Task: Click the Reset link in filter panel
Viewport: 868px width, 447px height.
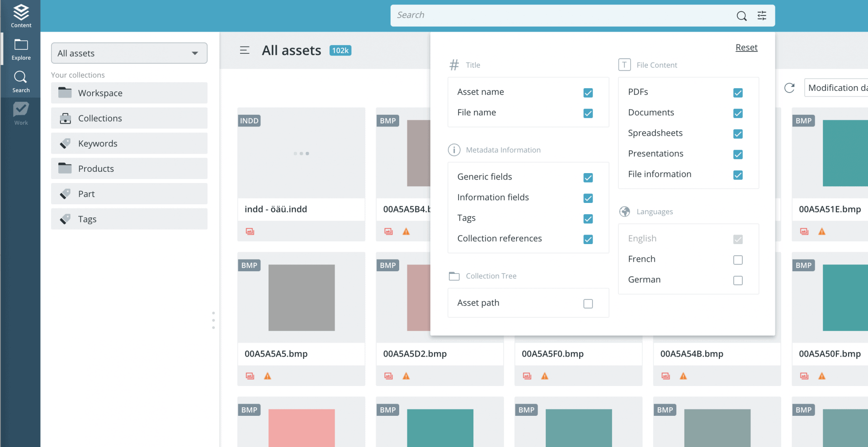Action: point(746,47)
